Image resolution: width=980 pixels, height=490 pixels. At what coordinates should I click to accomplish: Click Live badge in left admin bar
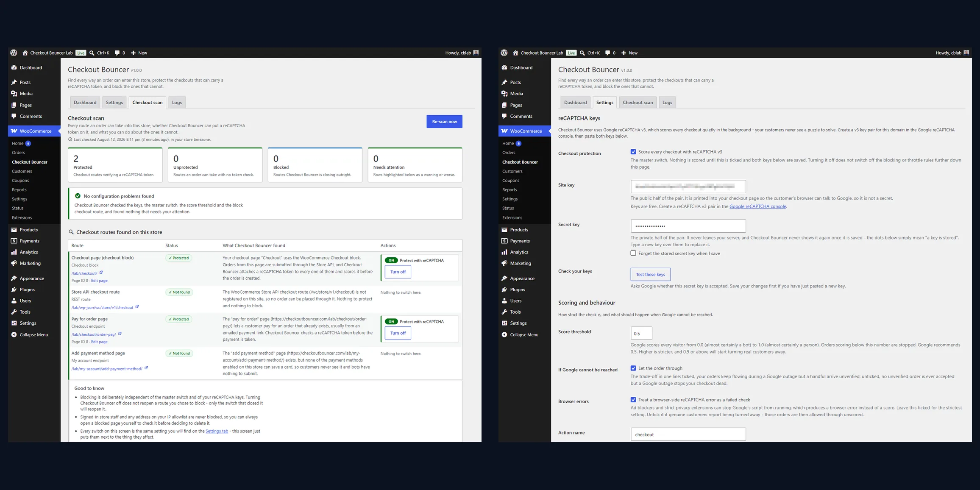pyautogui.click(x=81, y=53)
